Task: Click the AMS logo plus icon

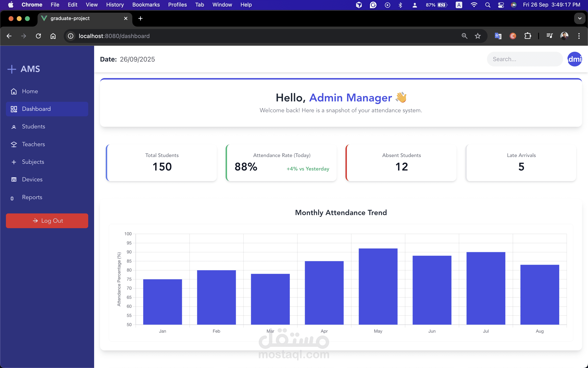Action: click(12, 69)
